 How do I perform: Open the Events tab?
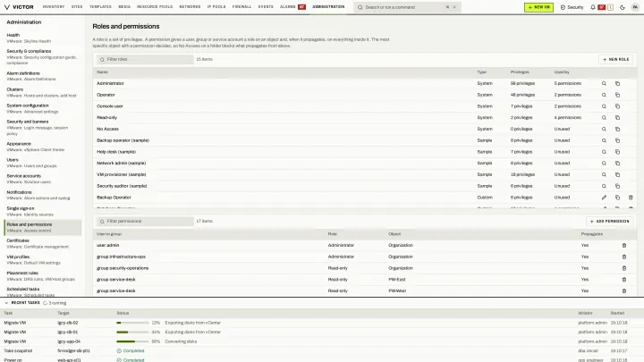(266, 7)
